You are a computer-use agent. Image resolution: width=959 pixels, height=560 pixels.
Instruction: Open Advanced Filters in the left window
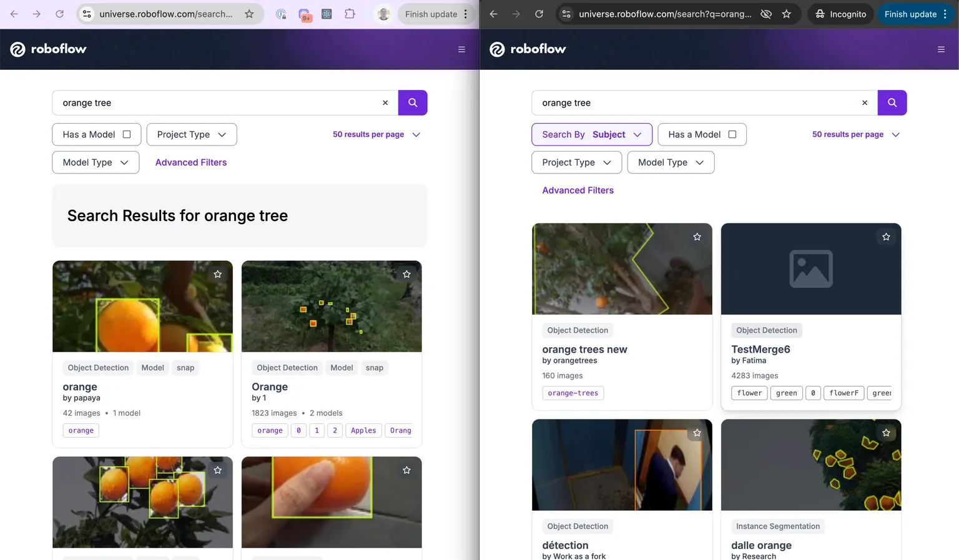191,162
